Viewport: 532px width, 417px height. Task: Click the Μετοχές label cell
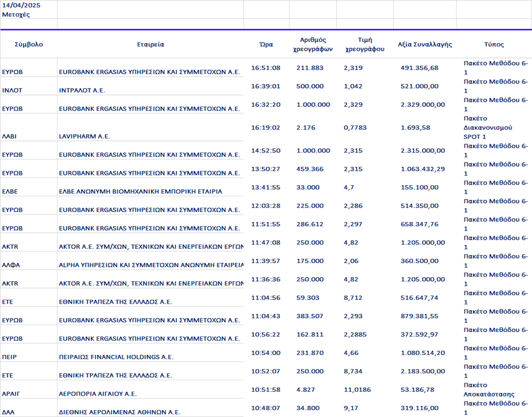(16, 14)
